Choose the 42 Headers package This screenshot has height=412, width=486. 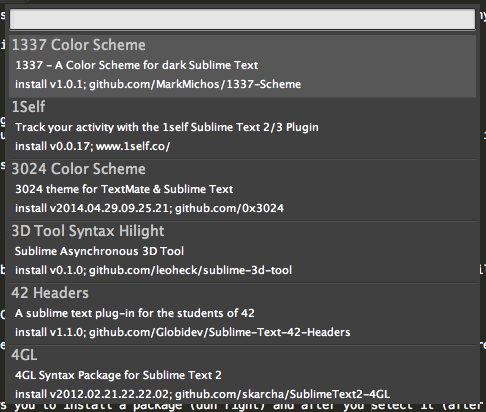242,314
